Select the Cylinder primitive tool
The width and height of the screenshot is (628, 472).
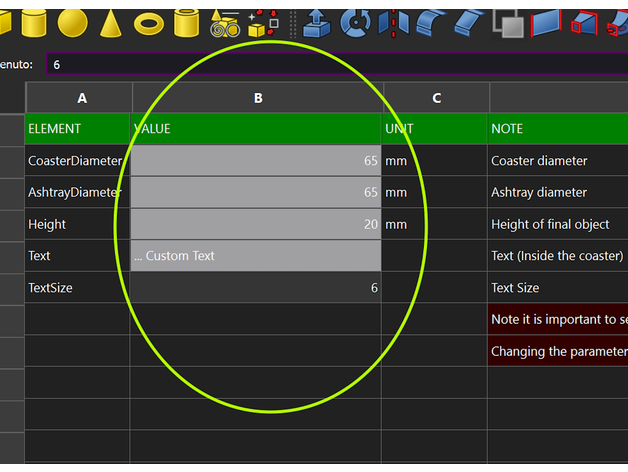[33, 20]
